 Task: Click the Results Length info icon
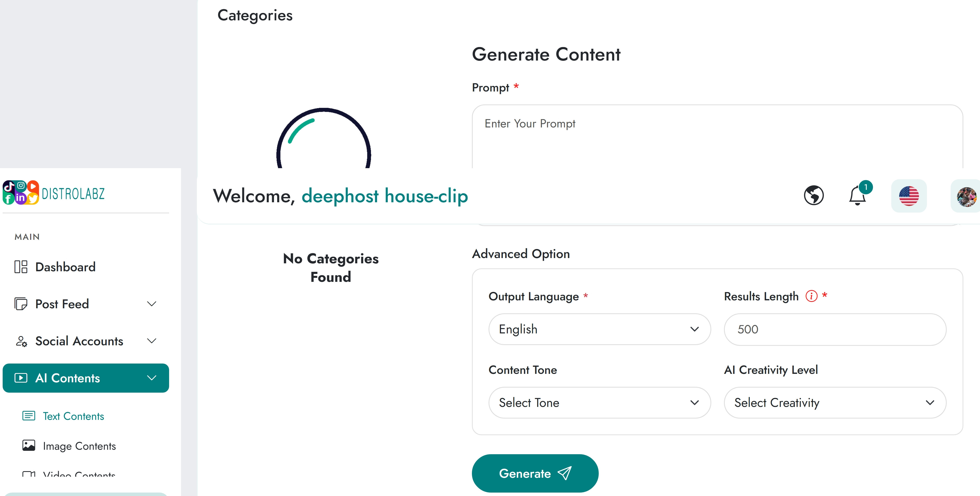click(811, 296)
